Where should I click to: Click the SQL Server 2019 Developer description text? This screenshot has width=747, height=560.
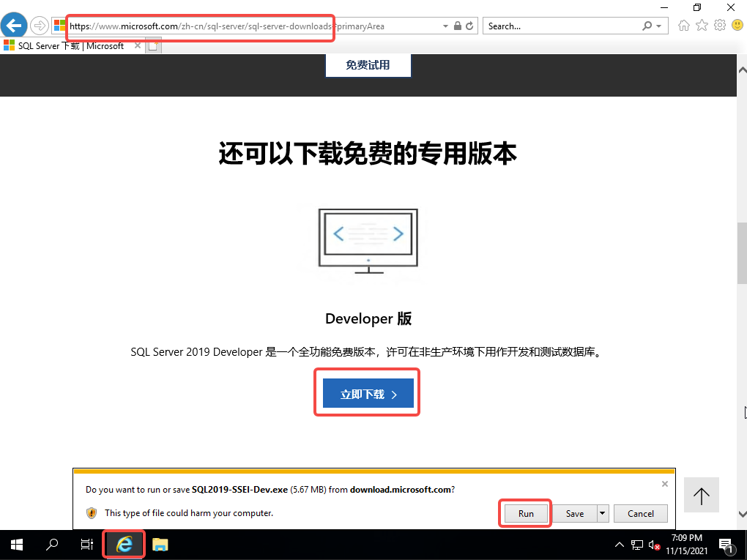pyautogui.click(x=368, y=352)
